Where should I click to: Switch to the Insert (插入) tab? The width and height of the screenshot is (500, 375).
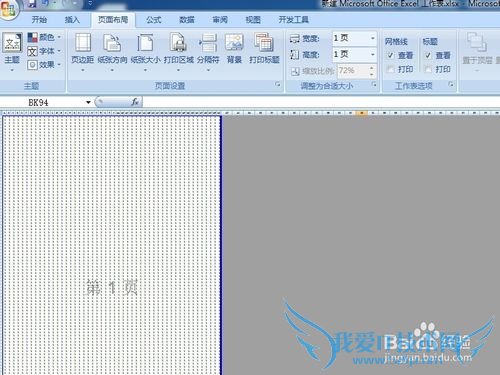(72, 20)
